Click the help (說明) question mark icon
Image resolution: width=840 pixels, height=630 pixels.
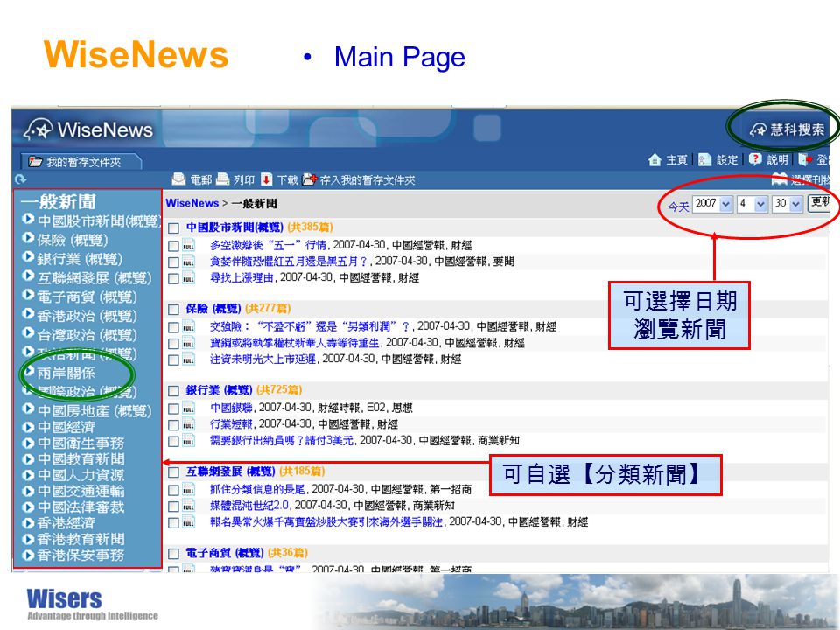755,159
